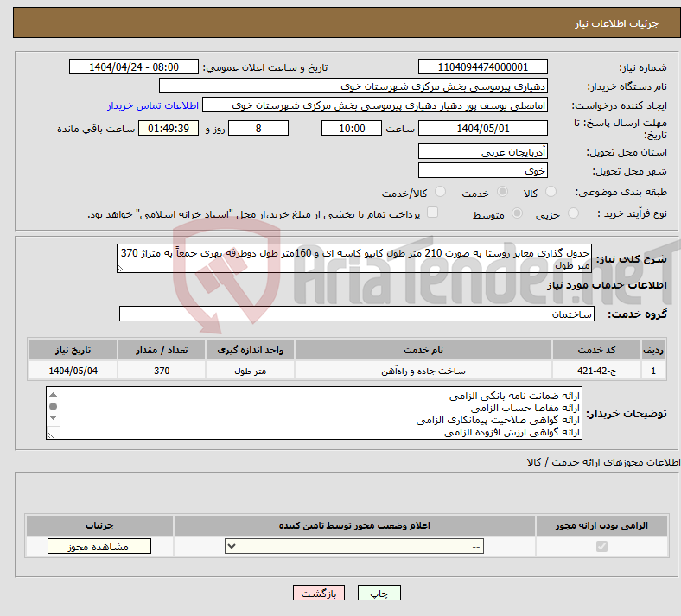Click the unit cell متر طول
681x616 pixels.
(x=250, y=371)
